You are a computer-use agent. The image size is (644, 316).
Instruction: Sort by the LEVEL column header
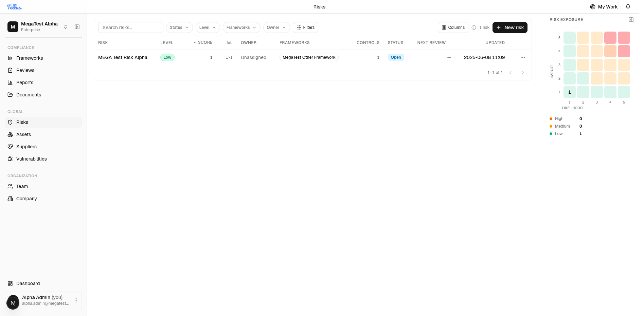(x=167, y=43)
